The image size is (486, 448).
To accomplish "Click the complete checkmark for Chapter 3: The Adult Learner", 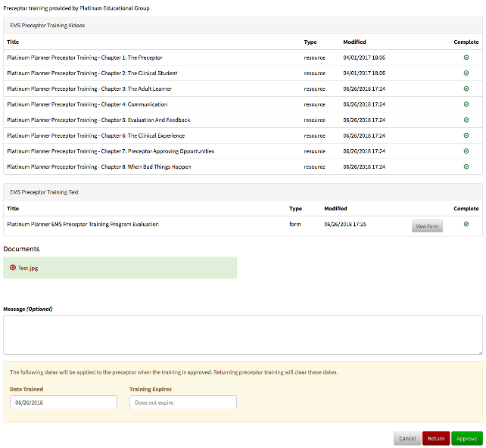I will [466, 89].
